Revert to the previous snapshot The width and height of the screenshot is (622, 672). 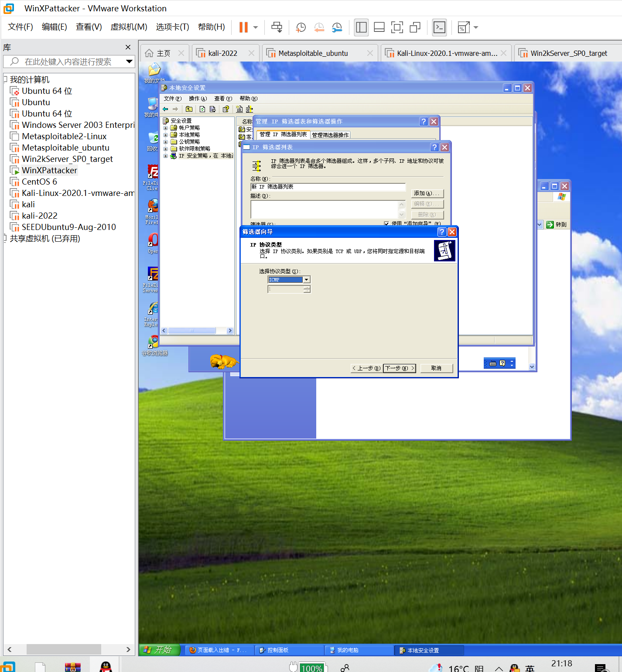pos(319,27)
